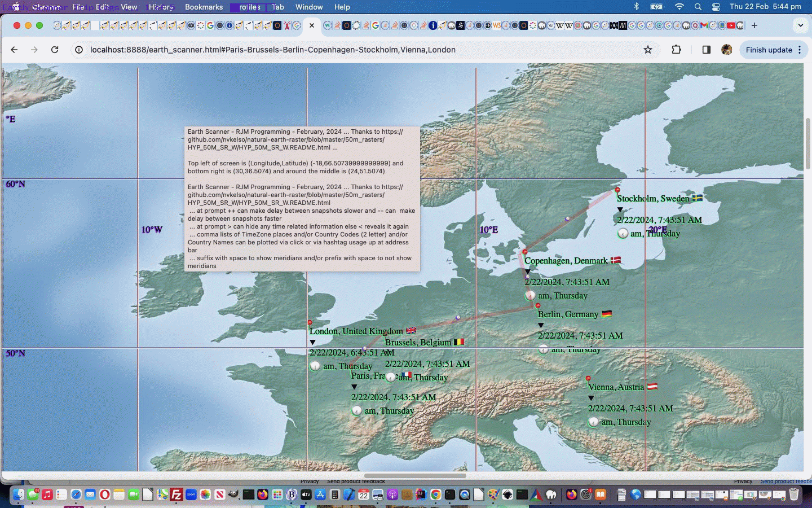Open macOS Control Center toggles
The image size is (812, 508).
(x=716, y=7)
